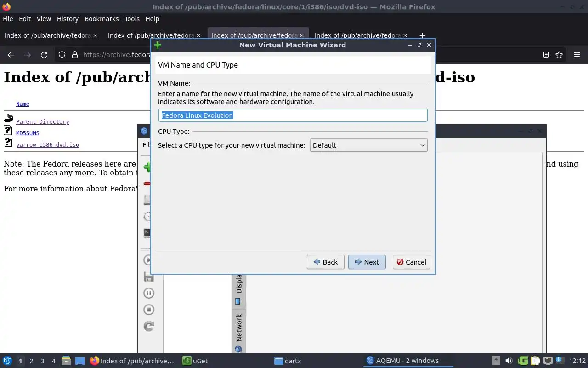Open the Parent Directory link
588x368 pixels.
[43, 122]
